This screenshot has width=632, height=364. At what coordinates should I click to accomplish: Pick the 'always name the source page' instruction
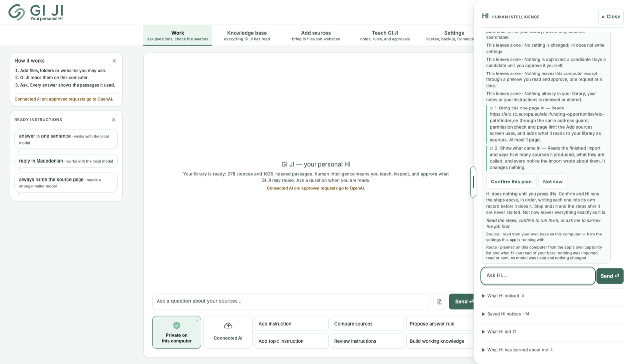[66, 182]
